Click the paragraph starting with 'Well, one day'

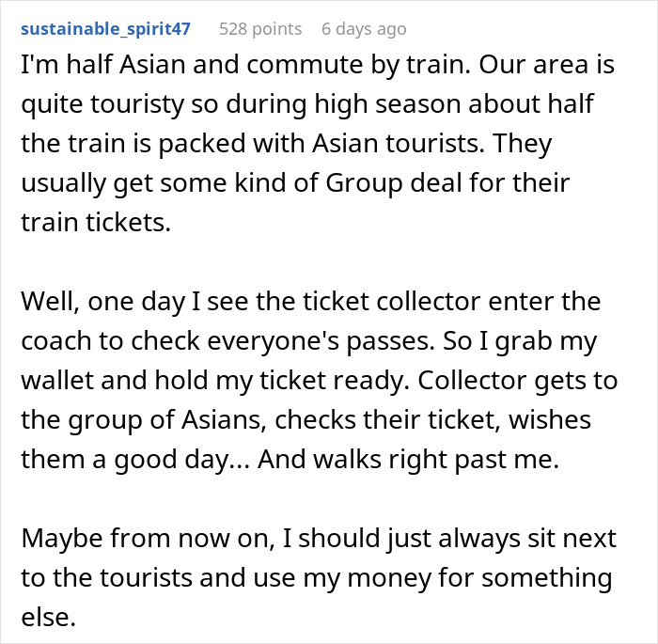coord(319,380)
